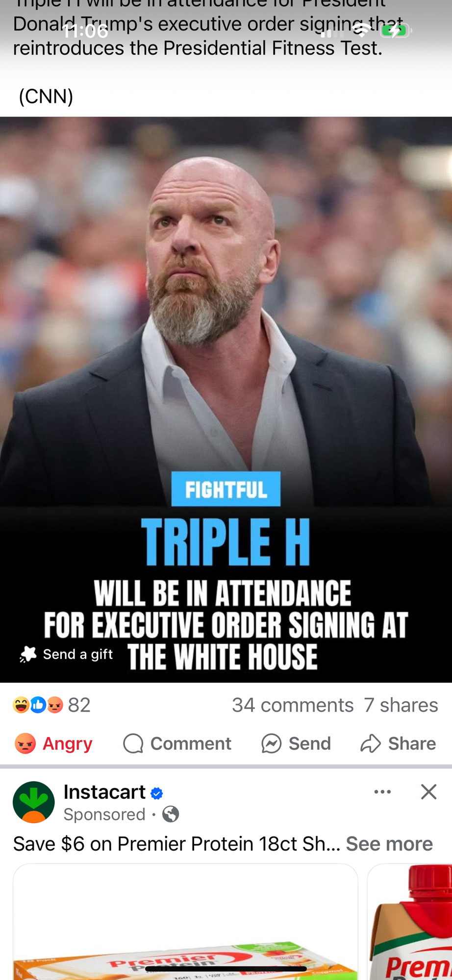Screen dimensions: 452x980
Task: Tap the Angry reaction button
Action: pyautogui.click(x=53, y=743)
